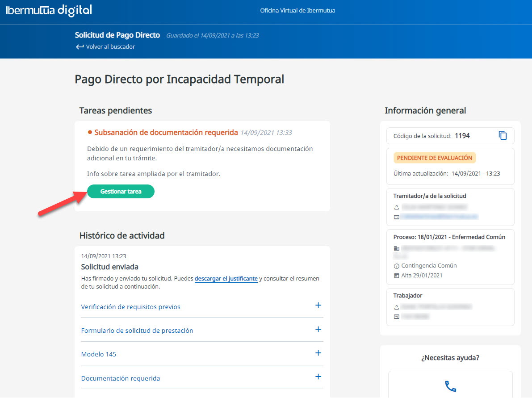
Task: Click the calendar icon next to Alta date
Action: [x=396, y=276]
